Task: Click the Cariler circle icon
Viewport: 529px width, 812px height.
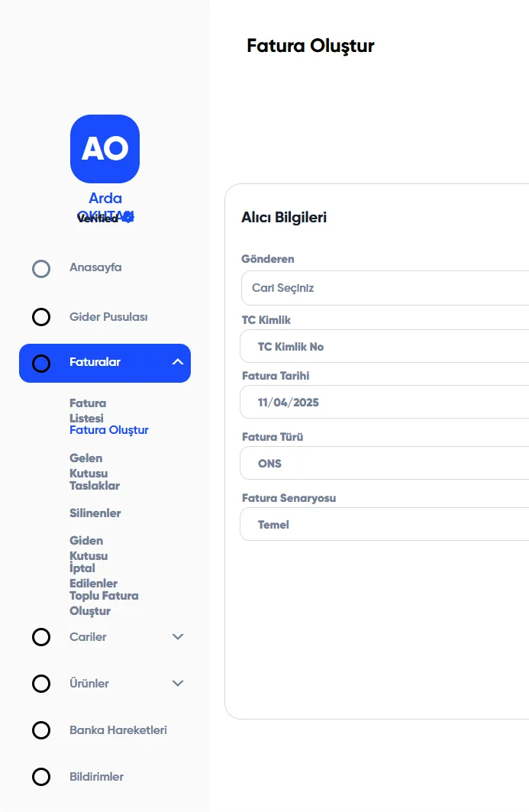Action: click(x=41, y=637)
